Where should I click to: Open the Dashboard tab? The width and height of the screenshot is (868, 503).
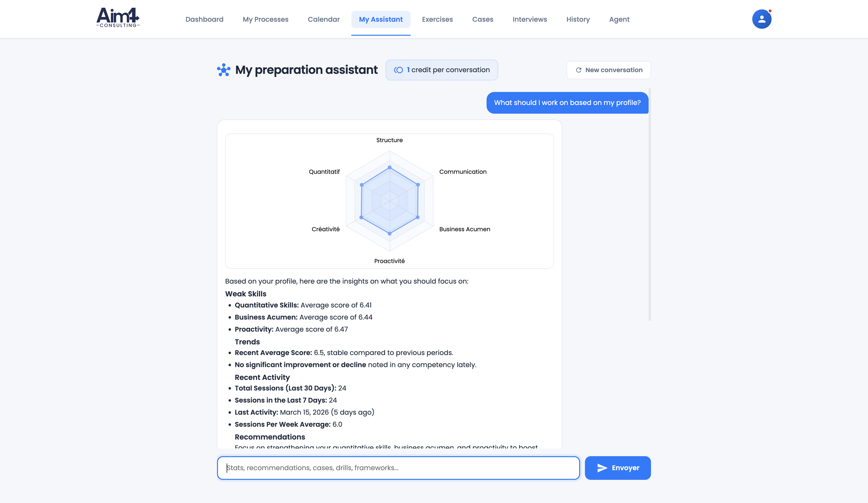[204, 19]
